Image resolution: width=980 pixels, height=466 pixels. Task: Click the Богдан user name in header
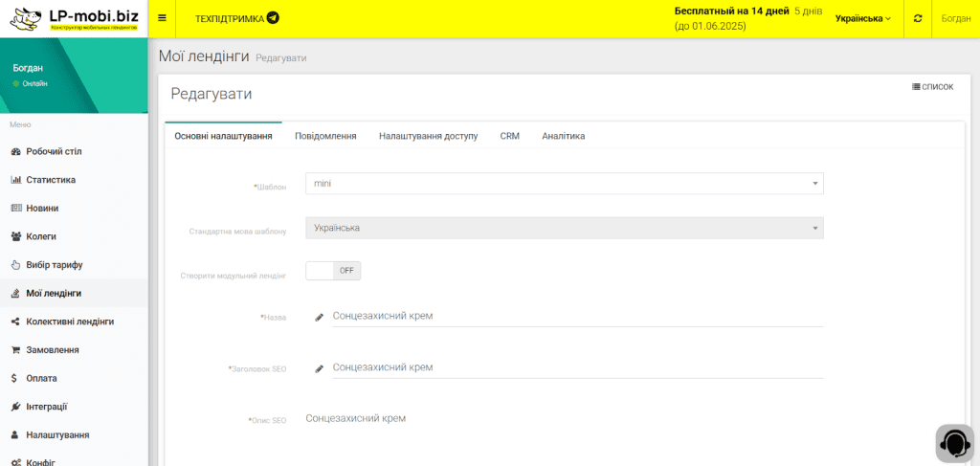[x=955, y=18]
